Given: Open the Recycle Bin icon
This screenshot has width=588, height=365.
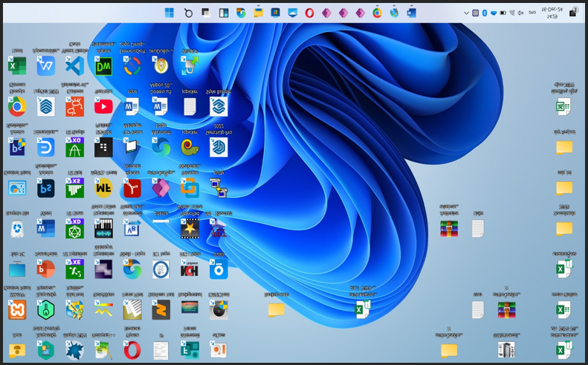Looking at the screenshot, I should pos(16,228).
